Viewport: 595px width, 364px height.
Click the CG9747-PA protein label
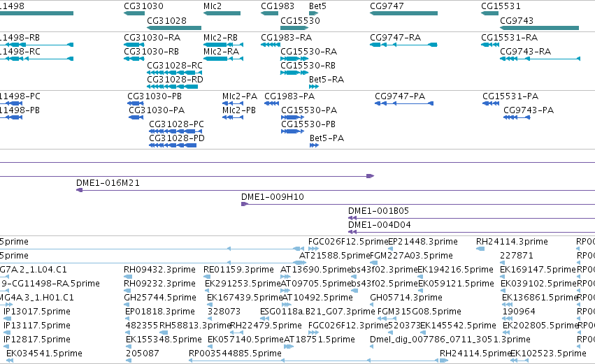tap(400, 96)
